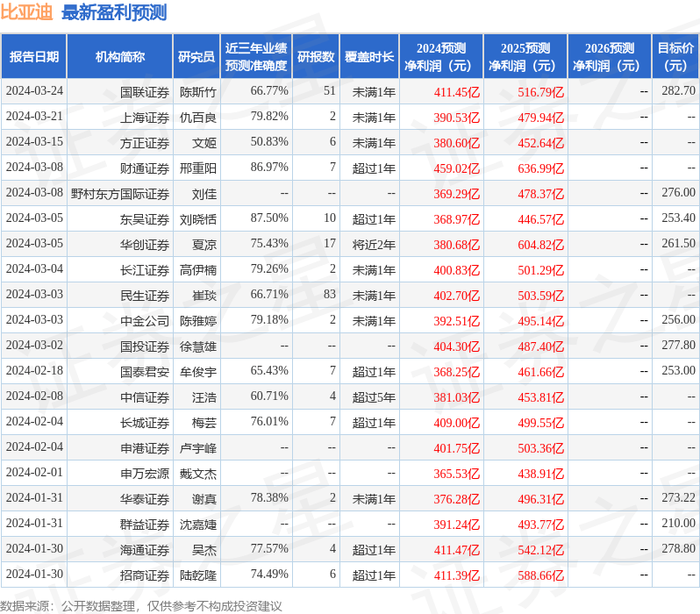Select the 报告日期 column header

click(x=34, y=57)
